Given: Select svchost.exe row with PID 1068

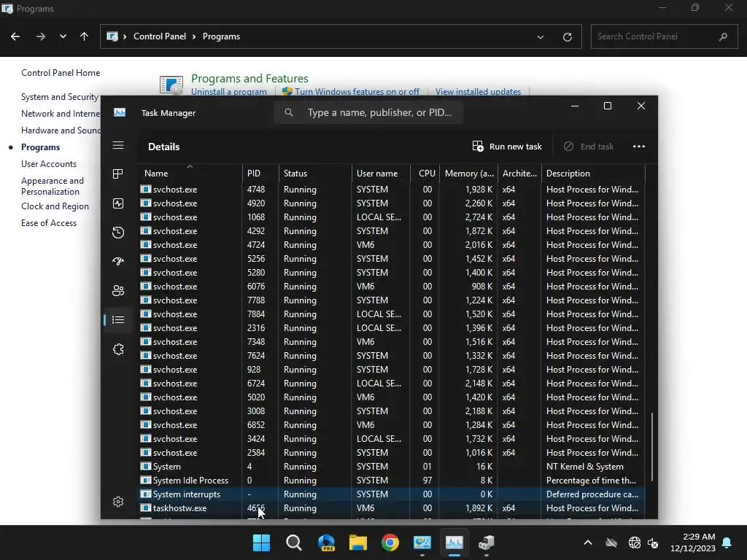Looking at the screenshot, I should pos(392,217).
